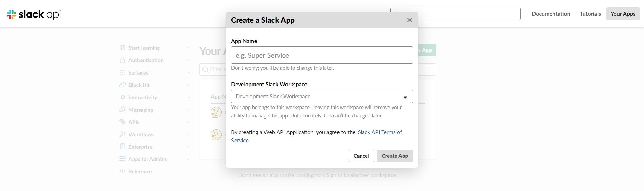Expand the Block Kit section arrow

(188, 85)
